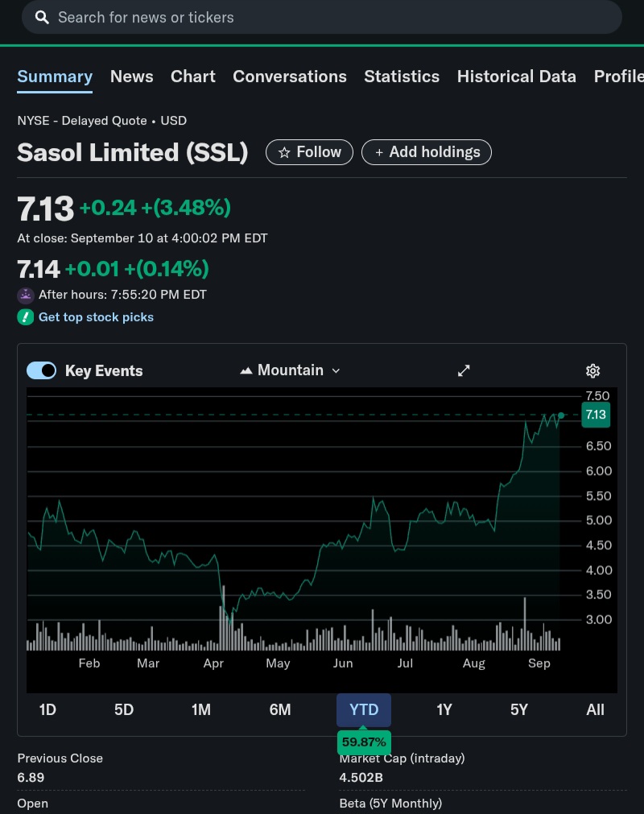
Task: Select the 5Y time range
Action: pyautogui.click(x=519, y=709)
